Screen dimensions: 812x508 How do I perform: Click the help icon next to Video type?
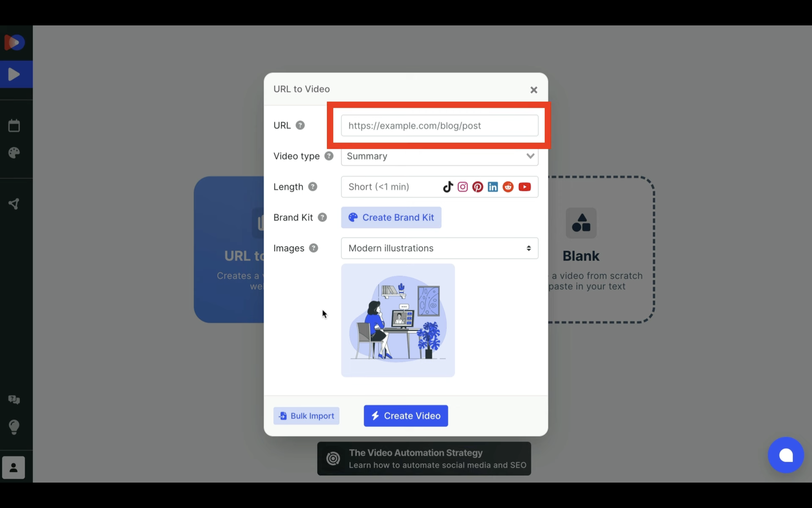coord(329,156)
